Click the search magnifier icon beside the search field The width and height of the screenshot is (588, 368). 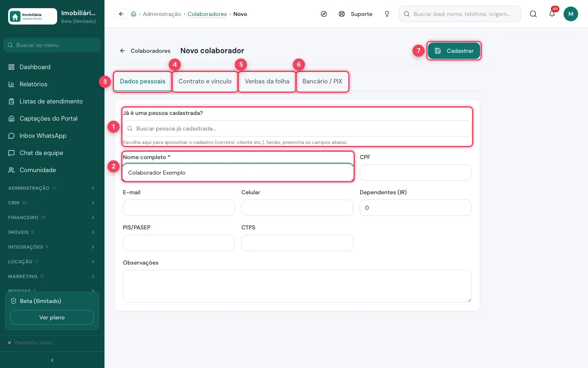533,14
